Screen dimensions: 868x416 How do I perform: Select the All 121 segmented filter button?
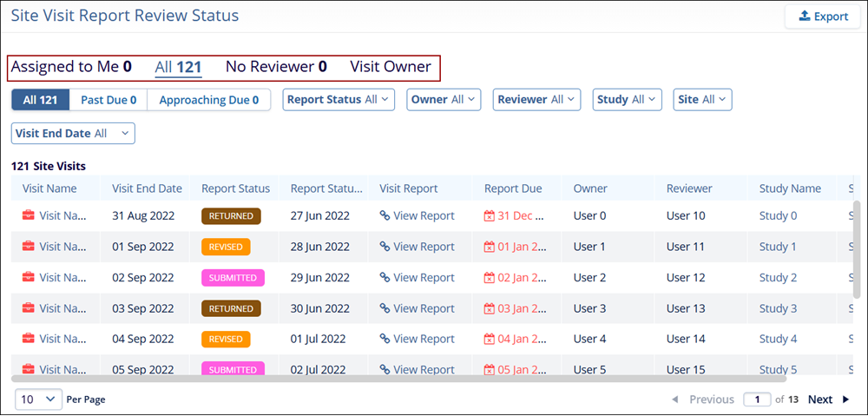[40, 100]
